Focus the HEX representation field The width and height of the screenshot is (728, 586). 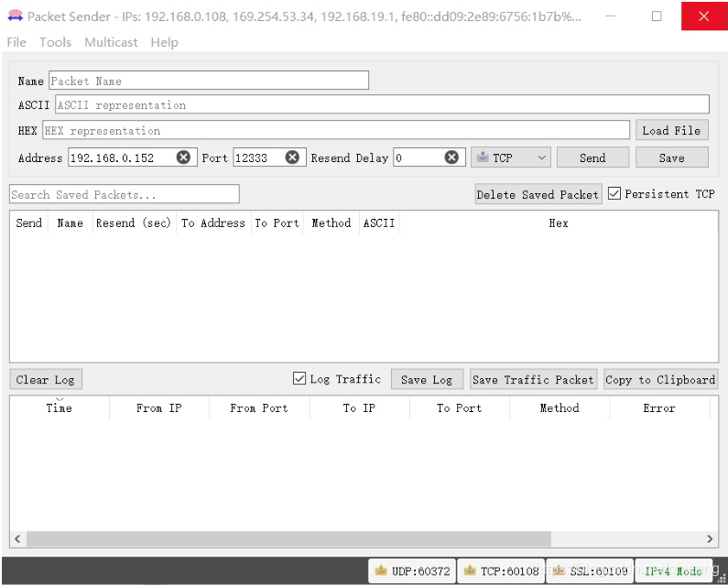pyautogui.click(x=336, y=130)
